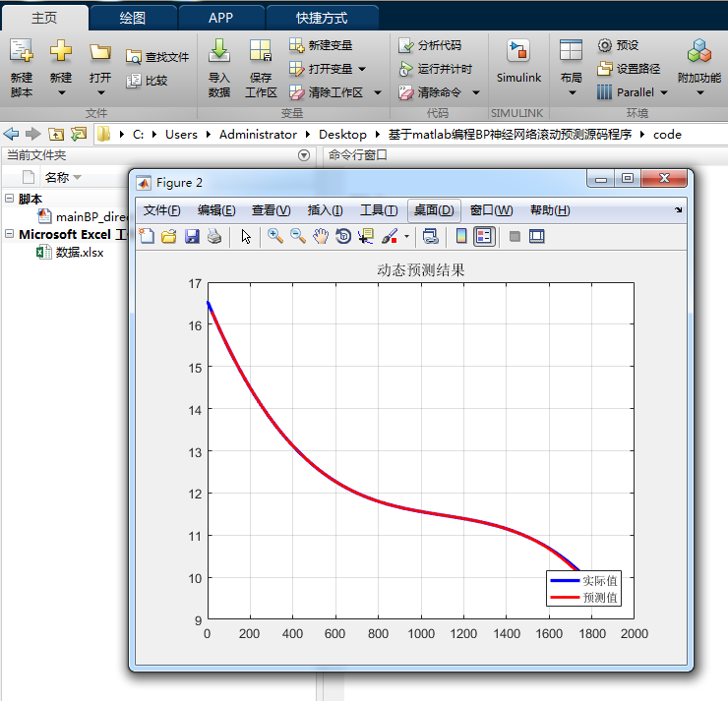The height and width of the screenshot is (701, 728).
Task: Dock Figure 2 using the corner arrow
Action: (x=679, y=209)
